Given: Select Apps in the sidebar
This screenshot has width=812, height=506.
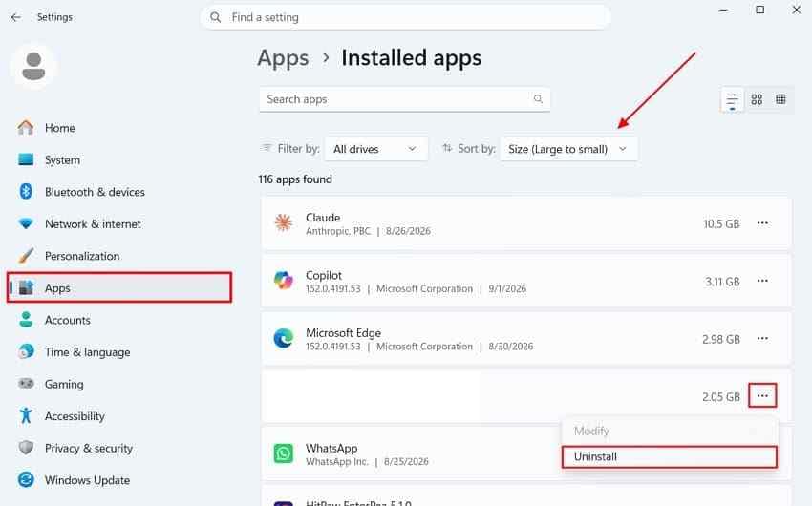Looking at the screenshot, I should (119, 287).
